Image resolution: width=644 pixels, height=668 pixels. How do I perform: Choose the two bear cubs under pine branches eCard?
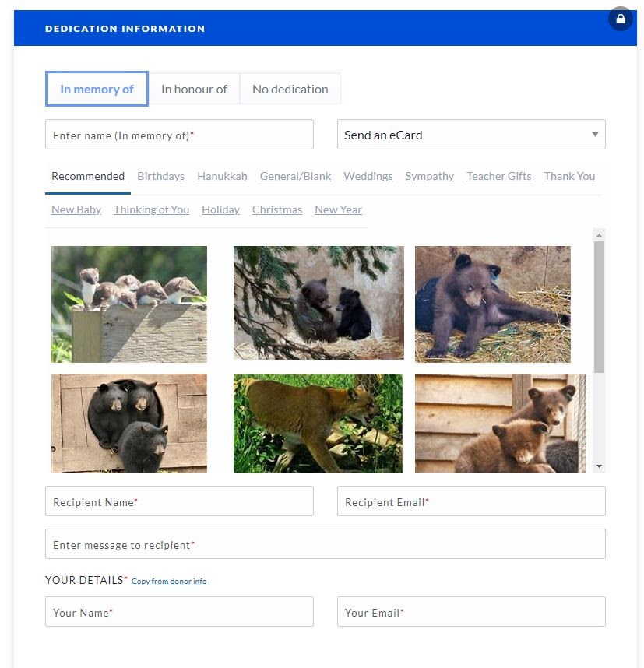[x=318, y=303]
